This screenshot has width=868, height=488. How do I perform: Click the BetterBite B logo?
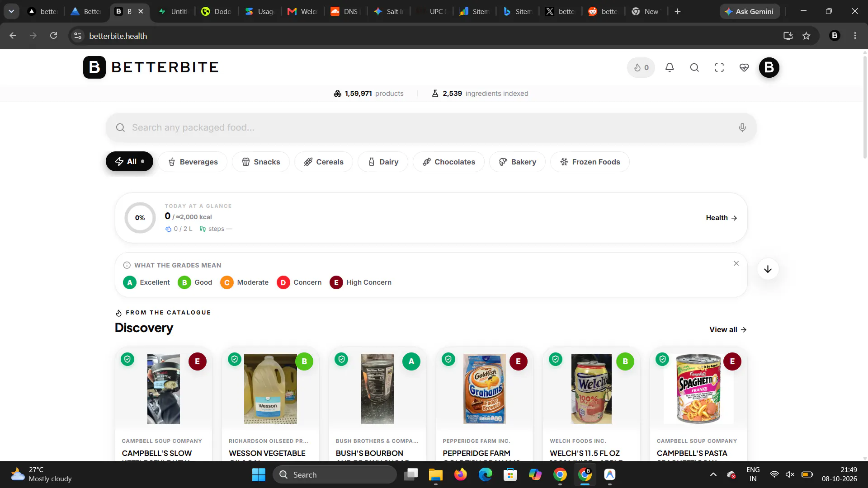coord(94,67)
